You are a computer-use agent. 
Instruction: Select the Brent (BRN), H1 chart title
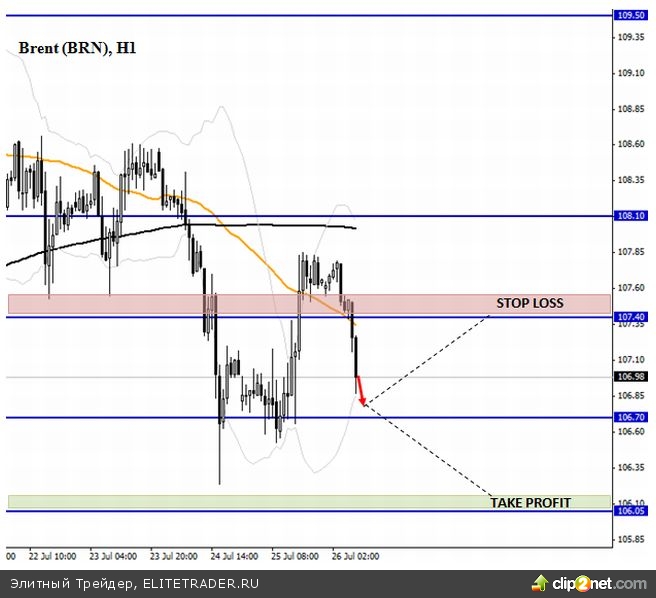76,47
